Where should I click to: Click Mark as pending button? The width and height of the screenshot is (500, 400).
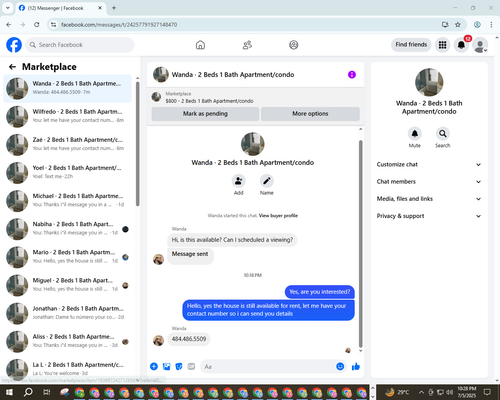coord(205,114)
